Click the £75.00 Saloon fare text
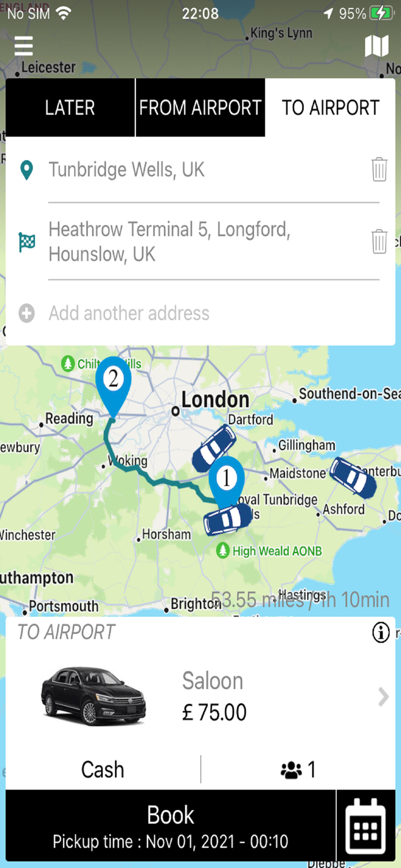 214,712
